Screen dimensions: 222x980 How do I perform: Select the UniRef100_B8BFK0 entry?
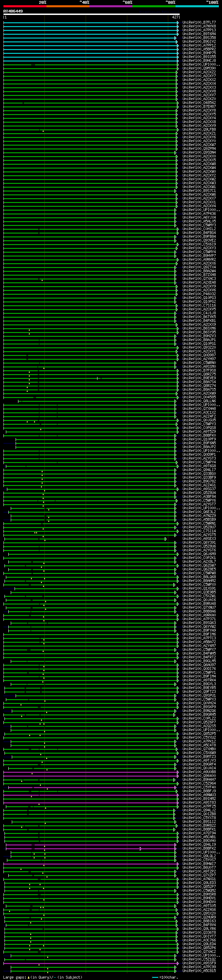click(x=199, y=435)
